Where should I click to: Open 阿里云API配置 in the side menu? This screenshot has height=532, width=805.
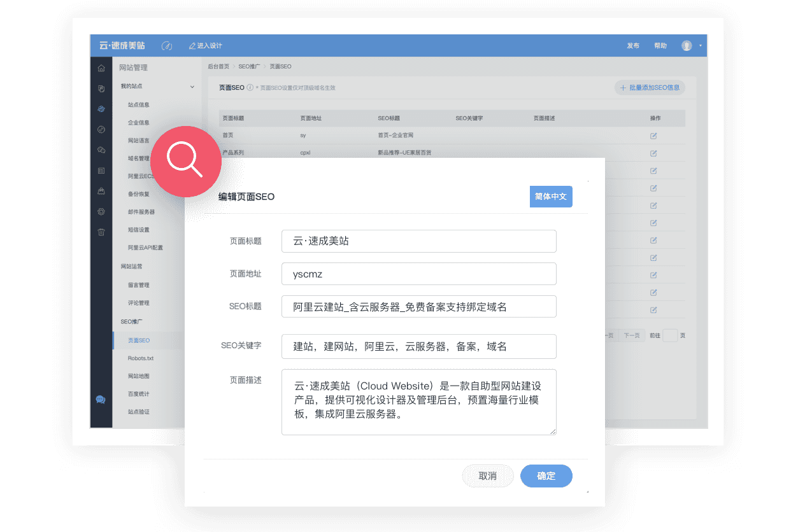pos(145,248)
